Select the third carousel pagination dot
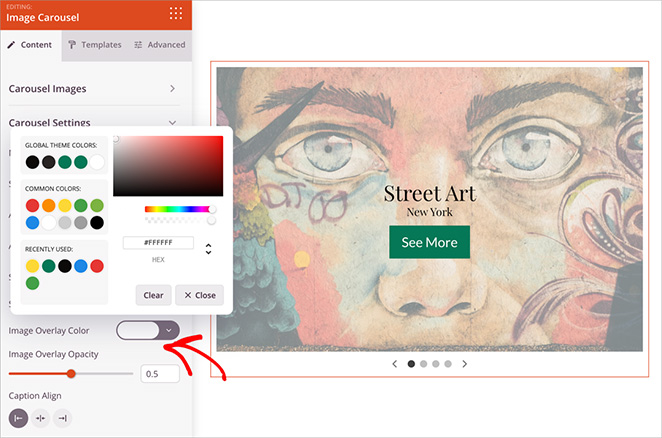Screen dimensions: 662x438 coord(436,364)
